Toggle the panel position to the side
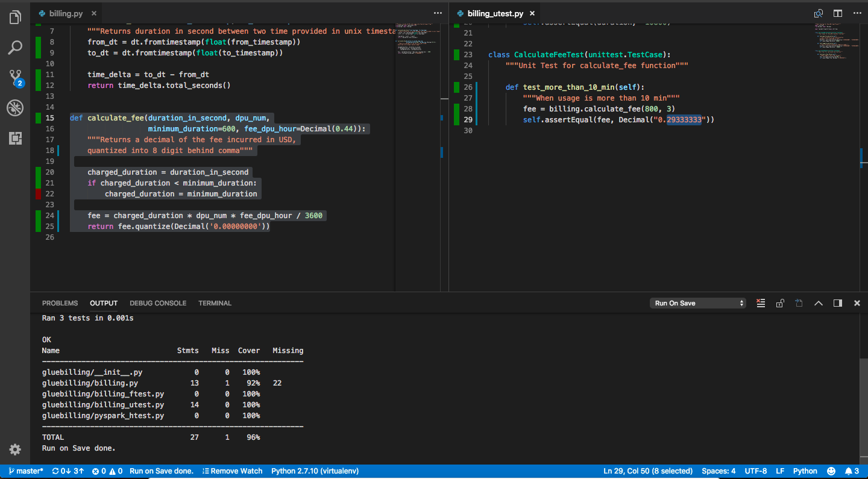The width and height of the screenshot is (868, 479). point(838,303)
